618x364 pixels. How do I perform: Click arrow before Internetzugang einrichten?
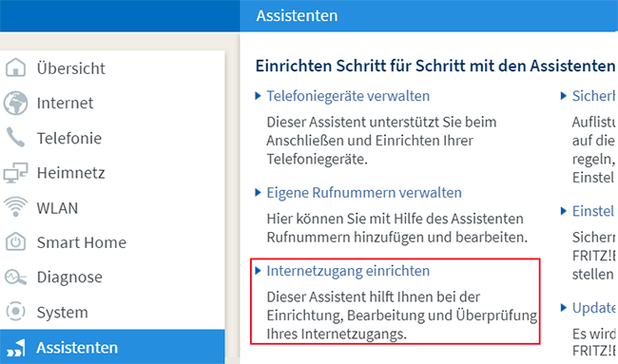tap(259, 271)
